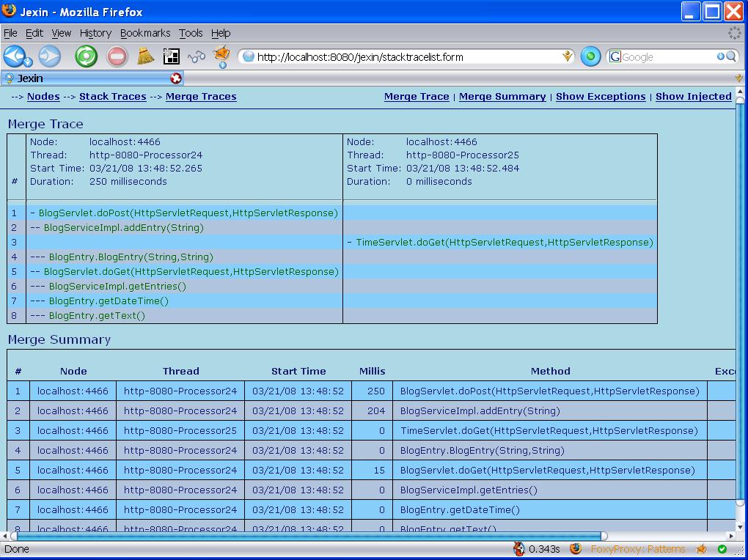Image resolution: width=748 pixels, height=560 pixels.
Task: Click BlogServlet.doPost in the Merge Trace
Action: pos(188,213)
